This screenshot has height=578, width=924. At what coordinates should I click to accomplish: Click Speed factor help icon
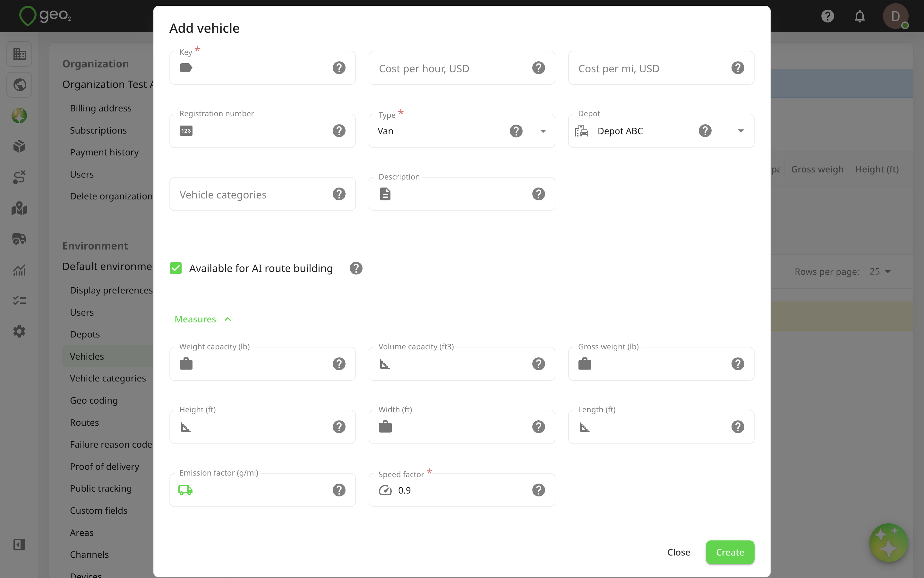point(538,490)
